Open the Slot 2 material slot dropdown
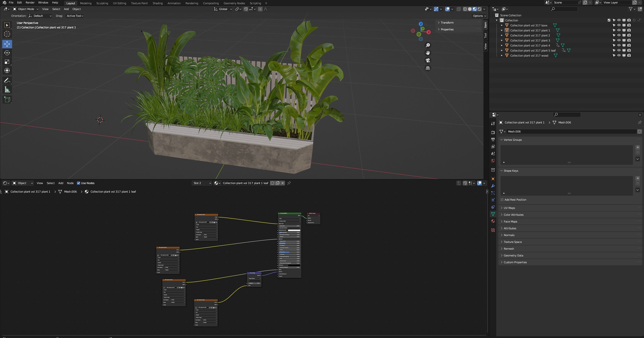The height and width of the screenshot is (338, 644). click(202, 183)
